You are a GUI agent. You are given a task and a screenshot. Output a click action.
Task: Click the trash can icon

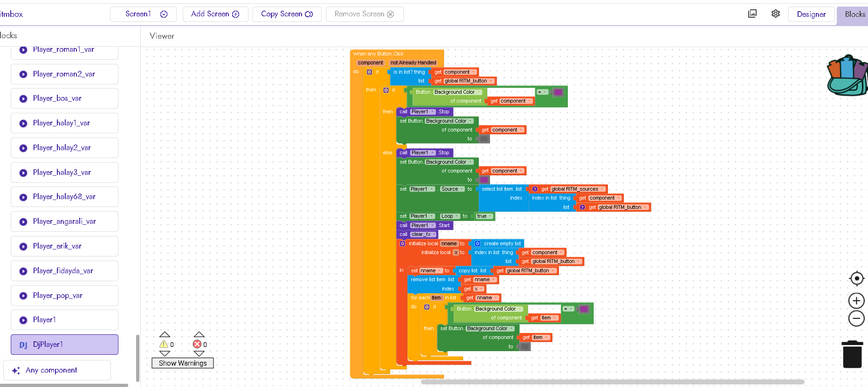point(852,354)
